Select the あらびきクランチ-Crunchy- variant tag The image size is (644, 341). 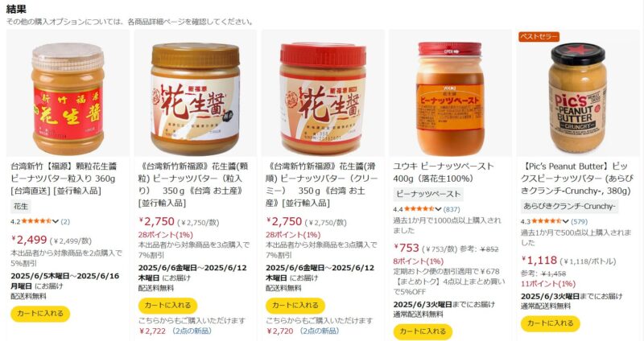[x=569, y=207]
